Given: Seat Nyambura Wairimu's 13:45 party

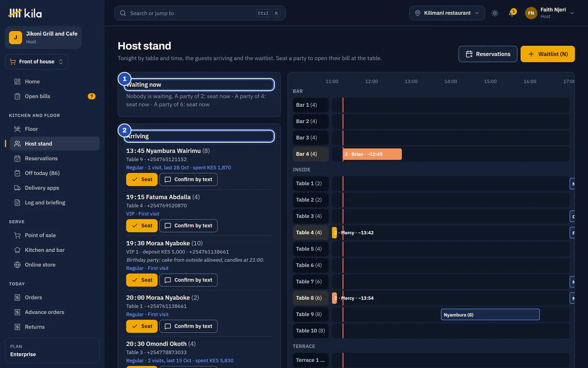Looking at the screenshot, I should [142, 180].
